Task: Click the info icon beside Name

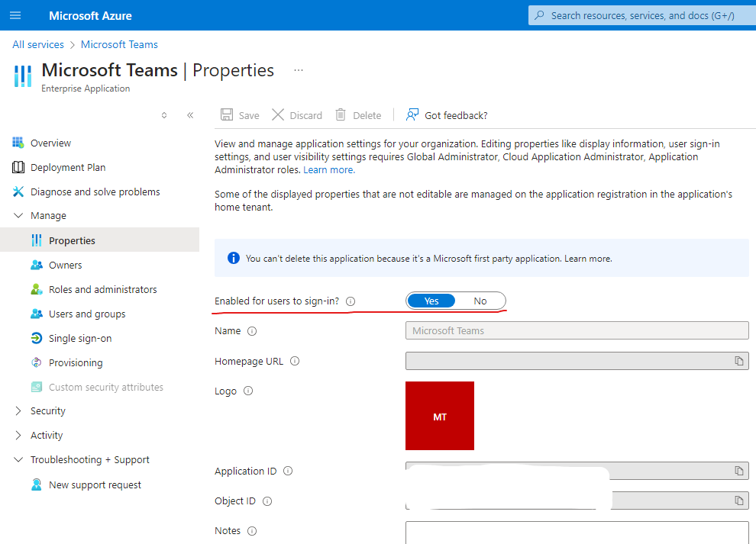Action: 252,331
